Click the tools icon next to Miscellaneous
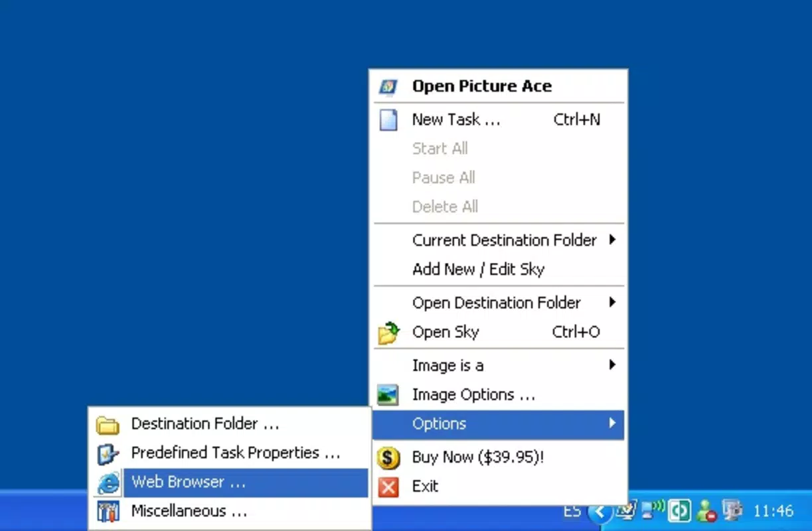This screenshot has width=812, height=531. click(108, 512)
